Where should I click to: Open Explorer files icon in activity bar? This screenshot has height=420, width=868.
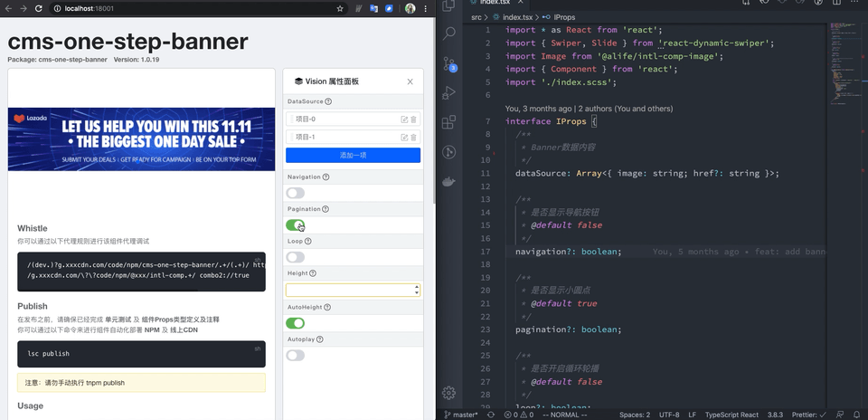449,5
